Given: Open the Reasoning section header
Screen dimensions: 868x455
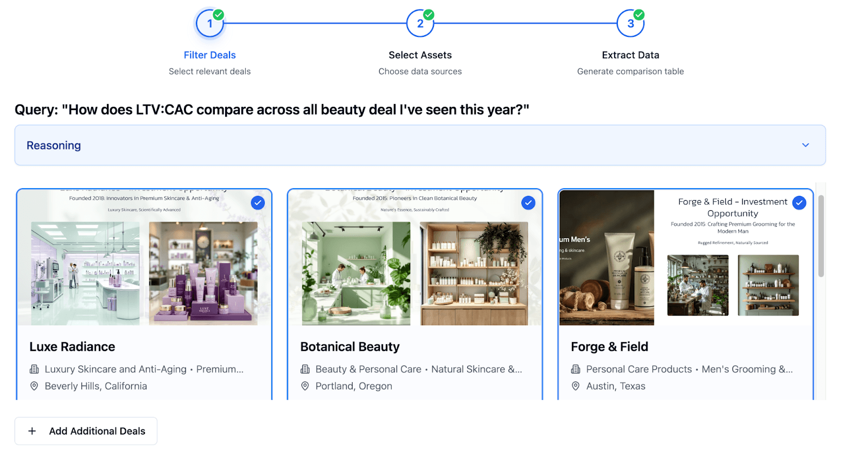Looking at the screenshot, I should [x=420, y=145].
